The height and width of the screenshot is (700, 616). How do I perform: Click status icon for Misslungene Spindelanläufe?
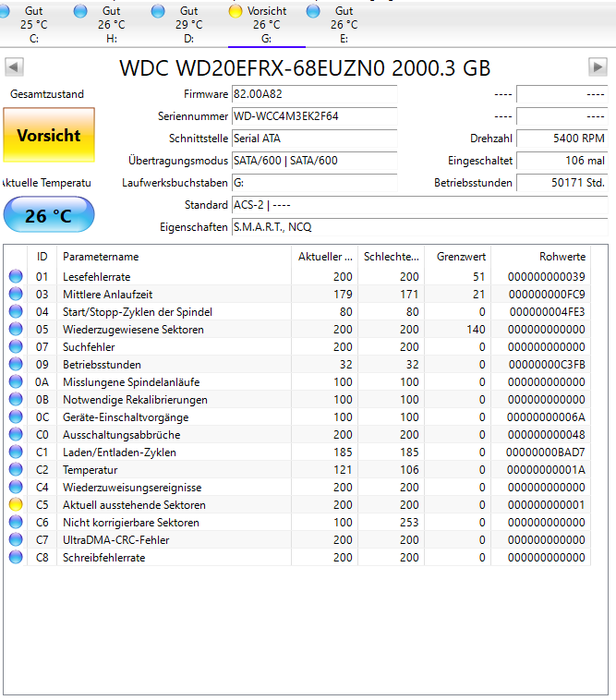(16, 382)
